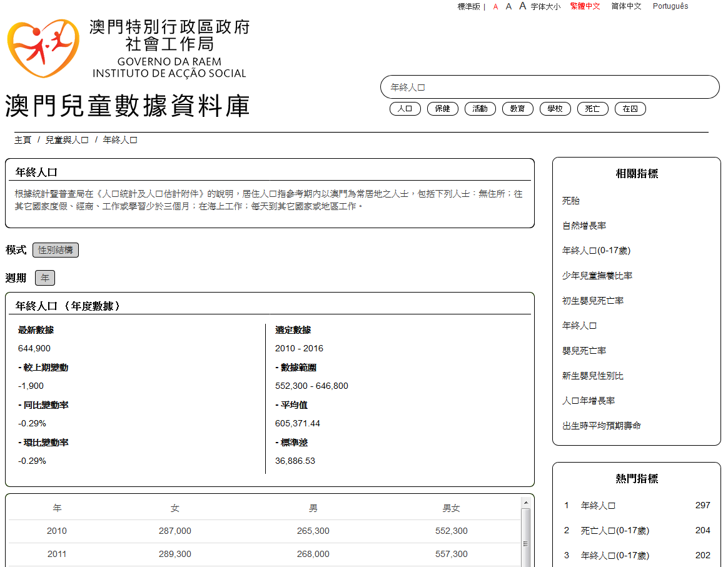728x567 pixels.
Task: Click the 人口 tag button
Action: [405, 109]
